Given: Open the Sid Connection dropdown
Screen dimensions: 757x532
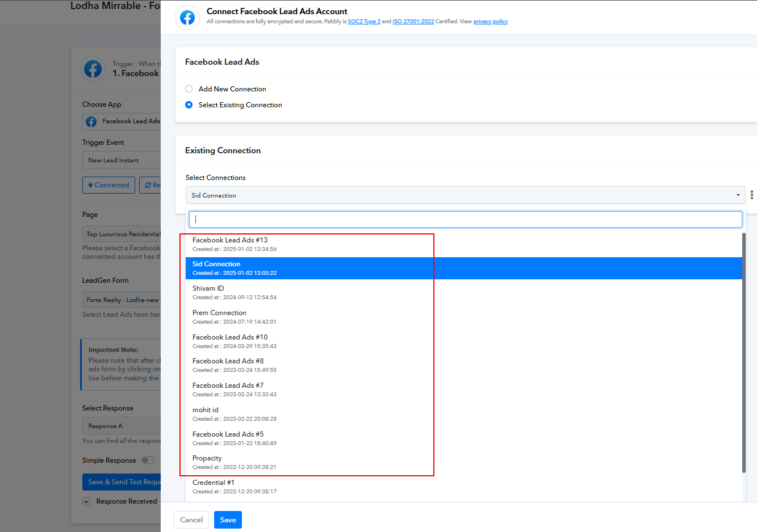Looking at the screenshot, I should (466, 195).
